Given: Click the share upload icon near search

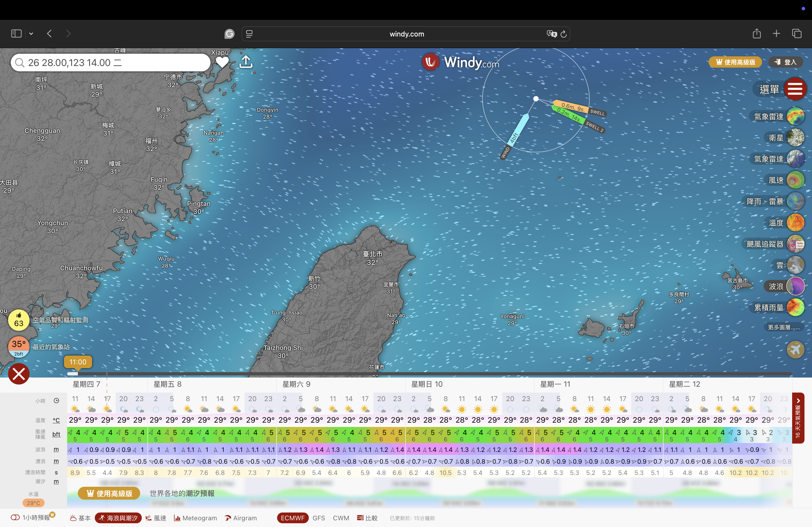Looking at the screenshot, I should [246, 62].
